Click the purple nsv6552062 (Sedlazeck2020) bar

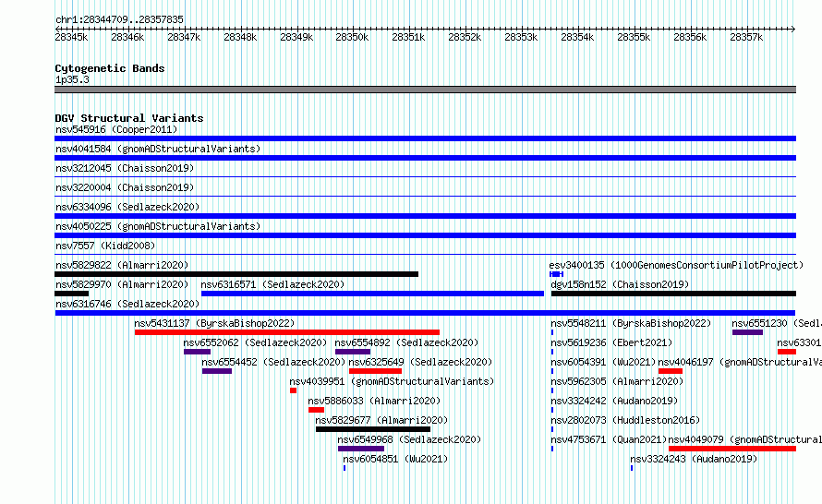click(197, 352)
